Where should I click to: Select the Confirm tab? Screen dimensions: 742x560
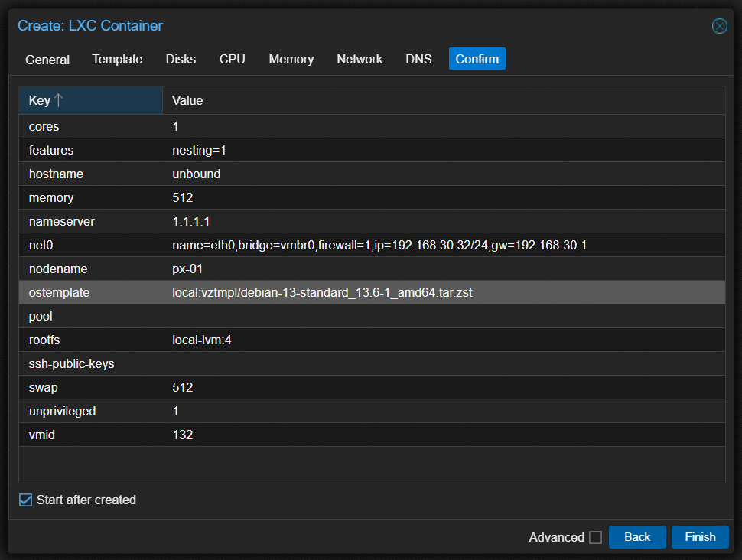coord(477,59)
